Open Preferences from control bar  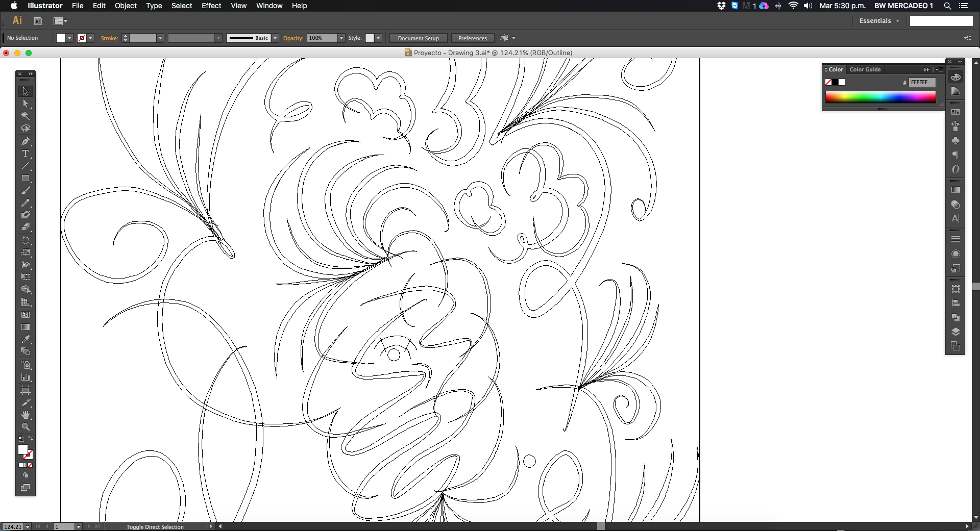pos(472,38)
